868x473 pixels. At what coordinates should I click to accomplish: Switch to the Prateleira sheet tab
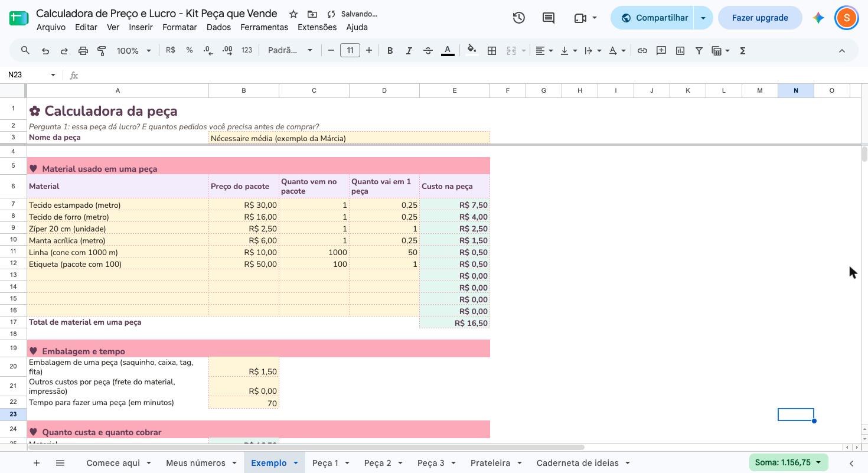490,463
